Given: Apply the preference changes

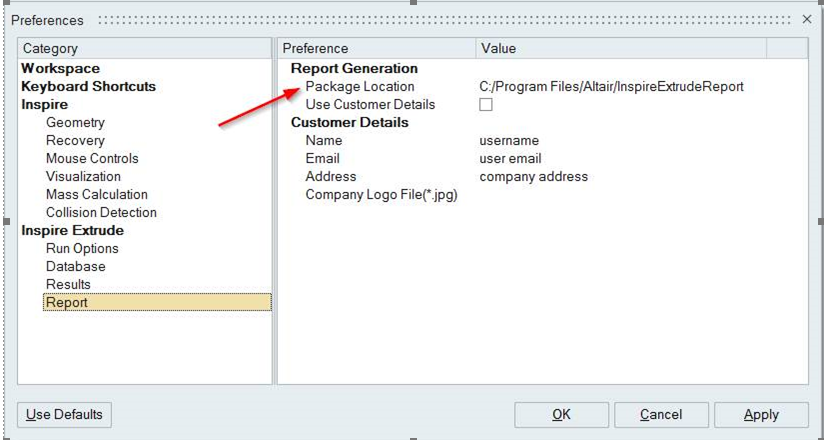Looking at the screenshot, I should 761,415.
